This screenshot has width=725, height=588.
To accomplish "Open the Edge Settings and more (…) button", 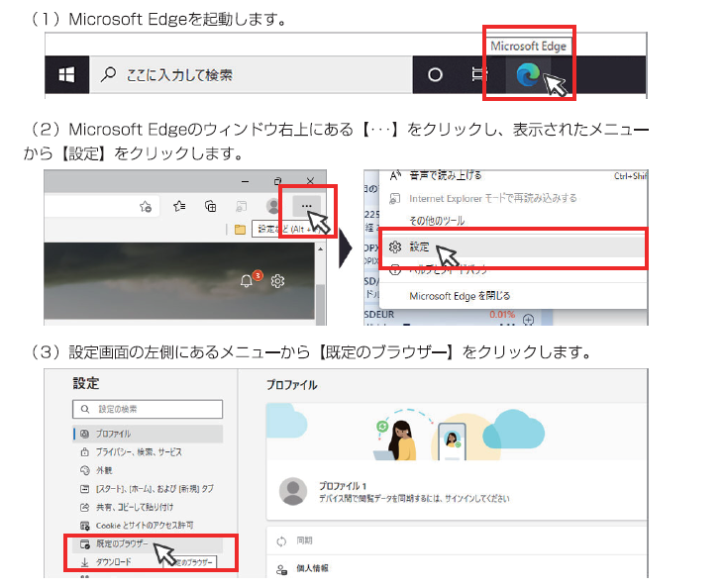I will (x=308, y=206).
